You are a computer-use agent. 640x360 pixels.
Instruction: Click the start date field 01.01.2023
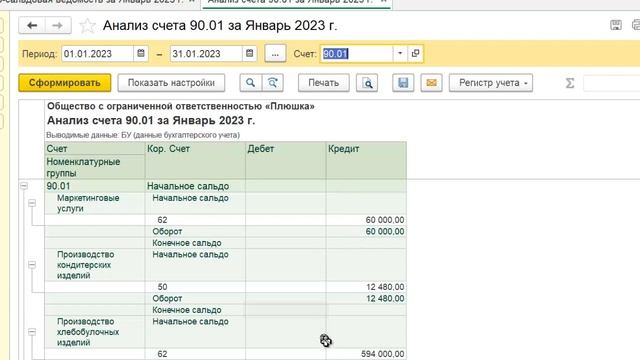tap(98, 54)
